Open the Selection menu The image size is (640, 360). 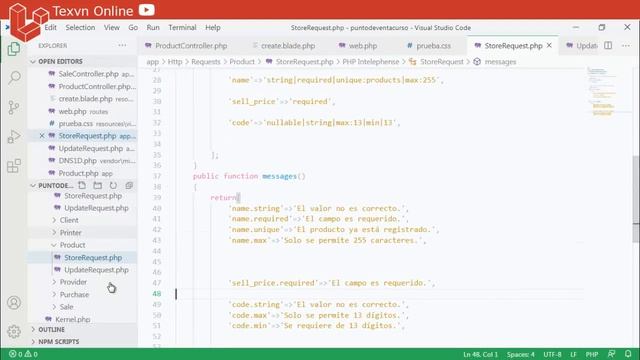tap(80, 27)
